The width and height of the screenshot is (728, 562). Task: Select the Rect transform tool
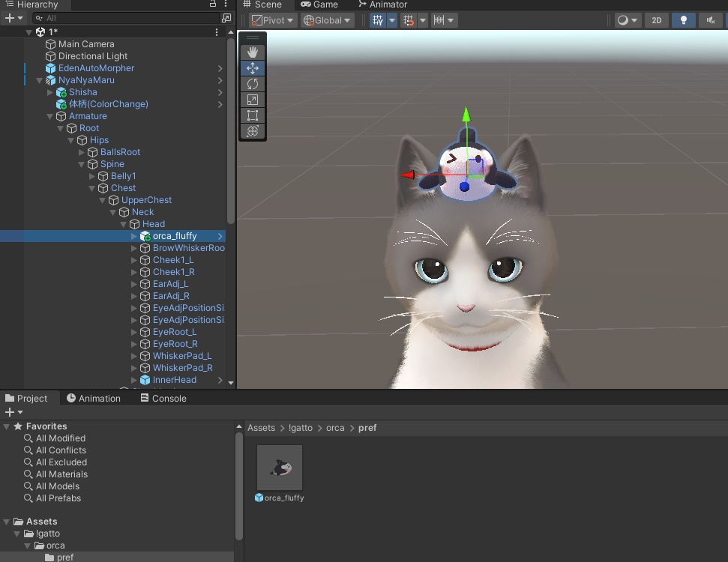pyautogui.click(x=253, y=115)
